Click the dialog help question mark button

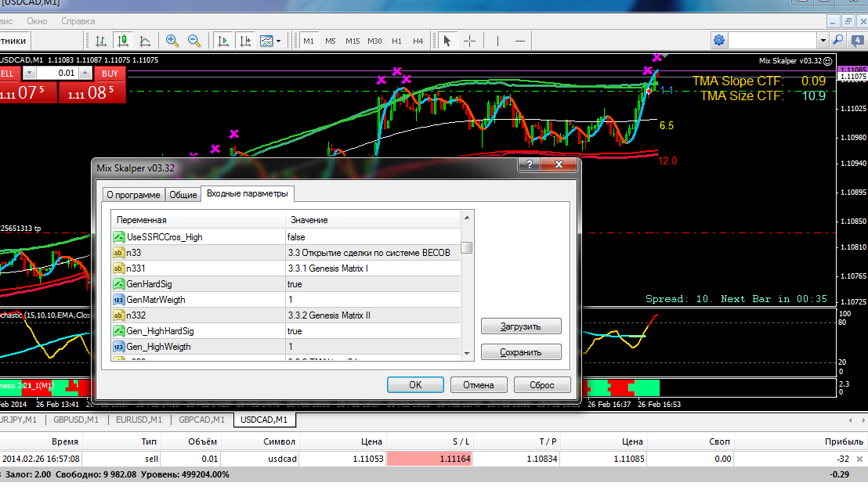click(x=530, y=164)
